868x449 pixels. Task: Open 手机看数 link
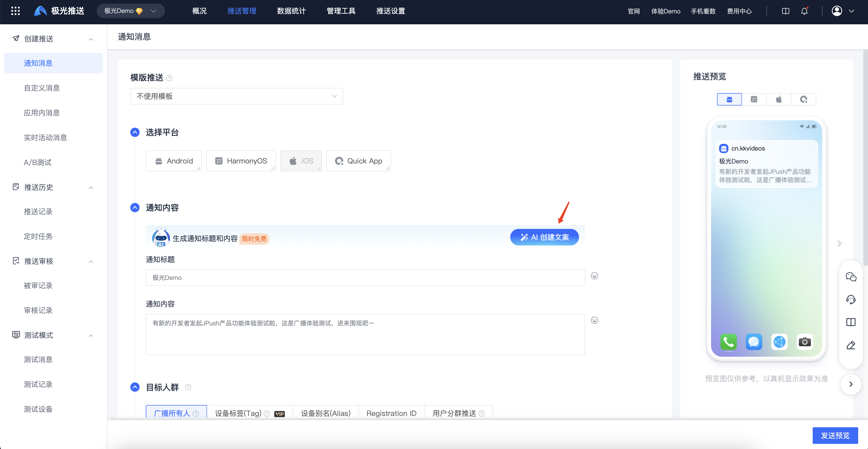[x=703, y=11]
